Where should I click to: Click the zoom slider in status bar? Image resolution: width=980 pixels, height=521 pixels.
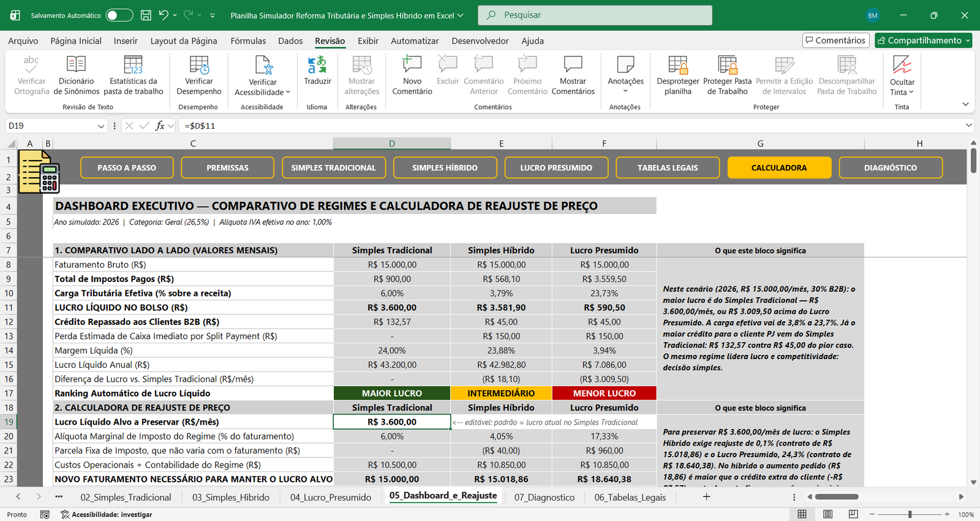pos(910,514)
